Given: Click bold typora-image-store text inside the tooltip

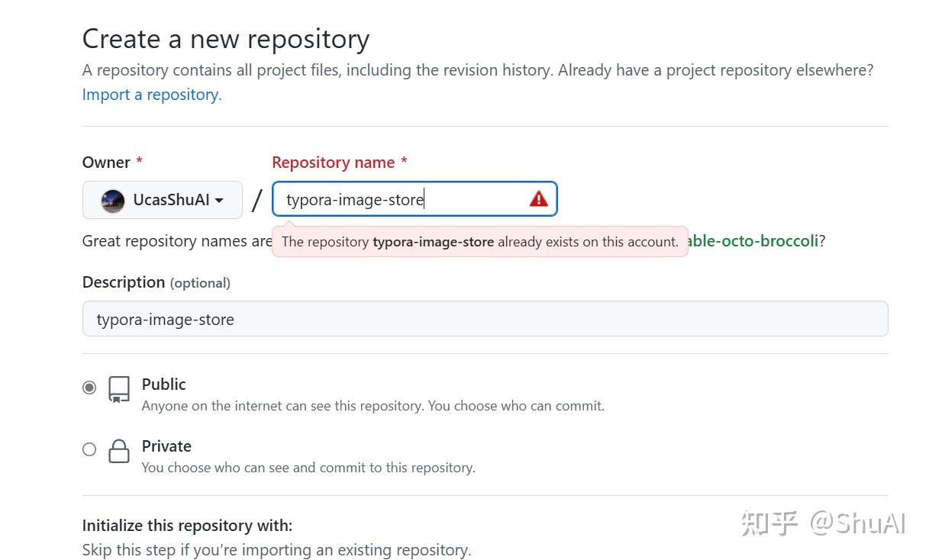Looking at the screenshot, I should pyautogui.click(x=433, y=241).
